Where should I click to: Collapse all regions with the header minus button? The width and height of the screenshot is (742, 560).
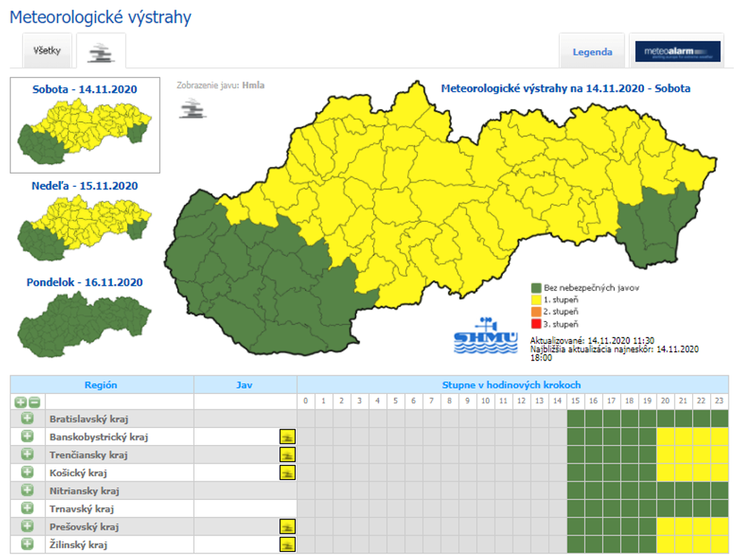pos(34,402)
